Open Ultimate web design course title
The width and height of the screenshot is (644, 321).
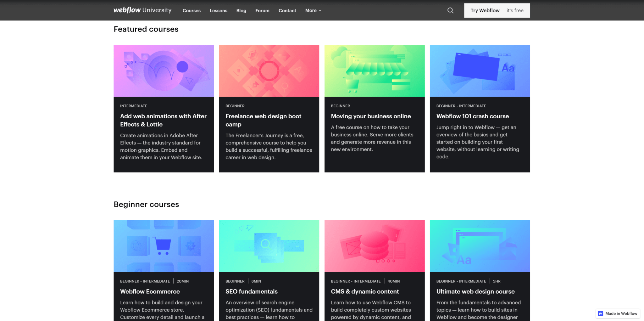(x=475, y=291)
